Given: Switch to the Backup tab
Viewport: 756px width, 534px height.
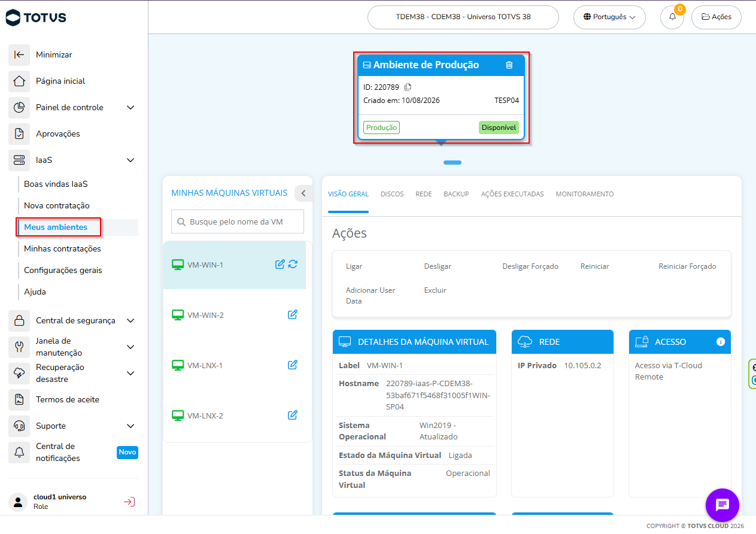Looking at the screenshot, I should pyautogui.click(x=456, y=194).
